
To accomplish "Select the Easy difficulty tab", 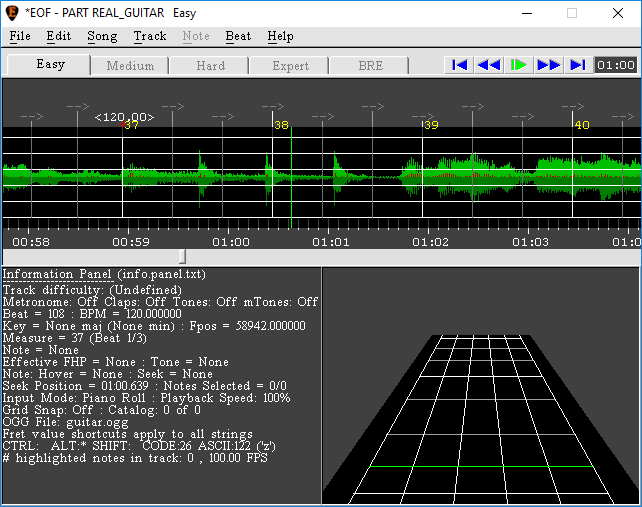I will [x=50, y=65].
